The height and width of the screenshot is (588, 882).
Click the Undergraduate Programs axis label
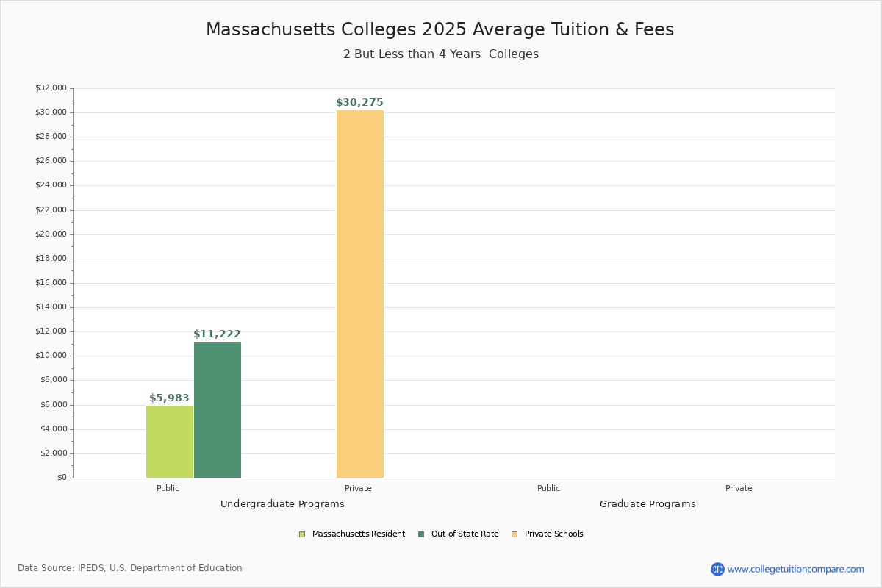pos(282,504)
